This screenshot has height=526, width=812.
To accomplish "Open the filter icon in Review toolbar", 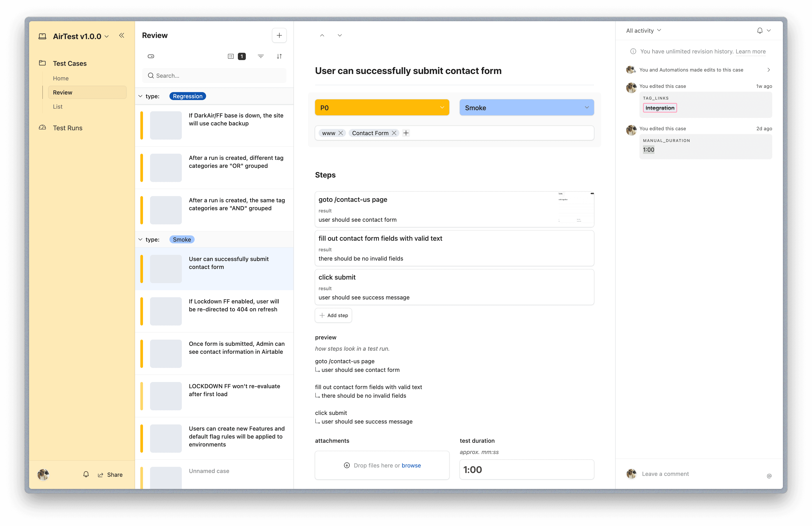I will coord(261,56).
